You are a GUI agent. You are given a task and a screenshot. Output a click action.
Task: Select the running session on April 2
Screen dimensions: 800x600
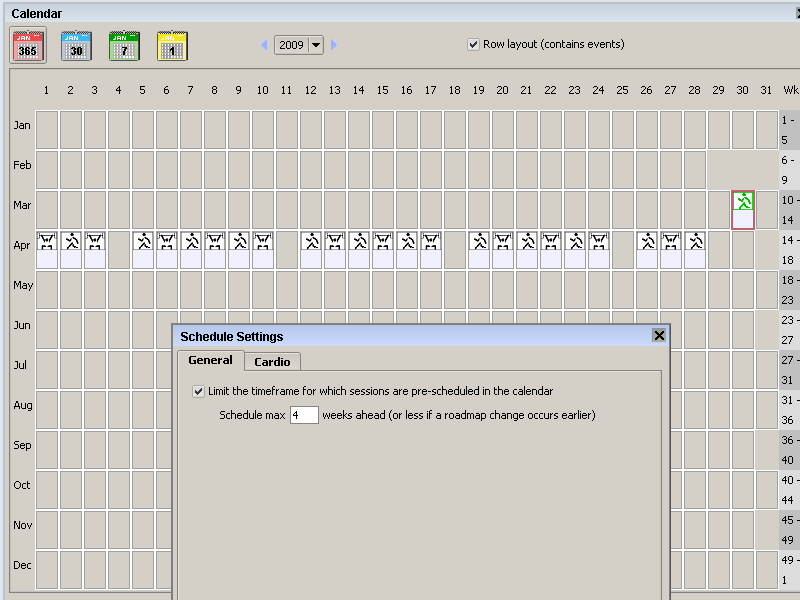pos(70,242)
